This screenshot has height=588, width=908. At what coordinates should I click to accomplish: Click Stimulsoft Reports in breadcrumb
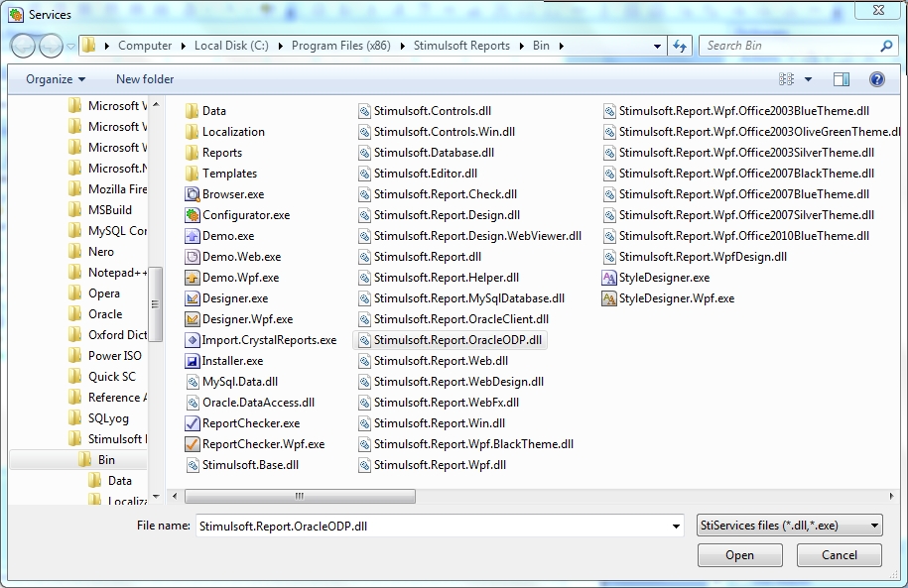click(461, 46)
